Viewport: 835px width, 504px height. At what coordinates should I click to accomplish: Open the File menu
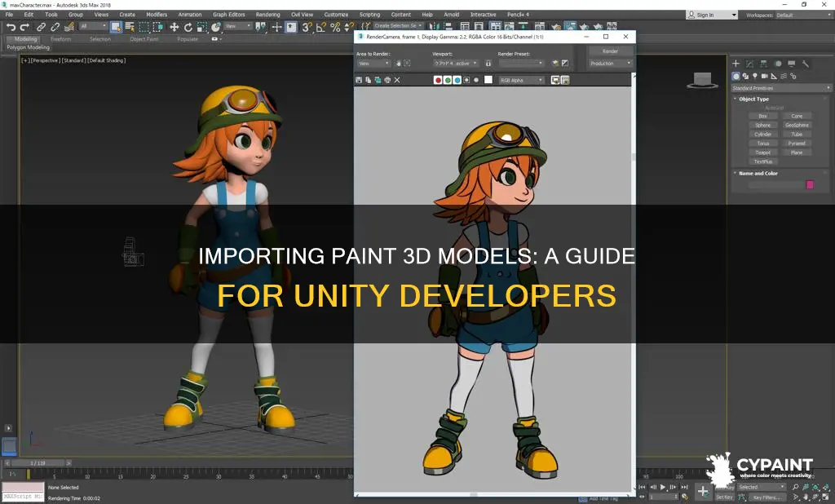(x=9, y=15)
